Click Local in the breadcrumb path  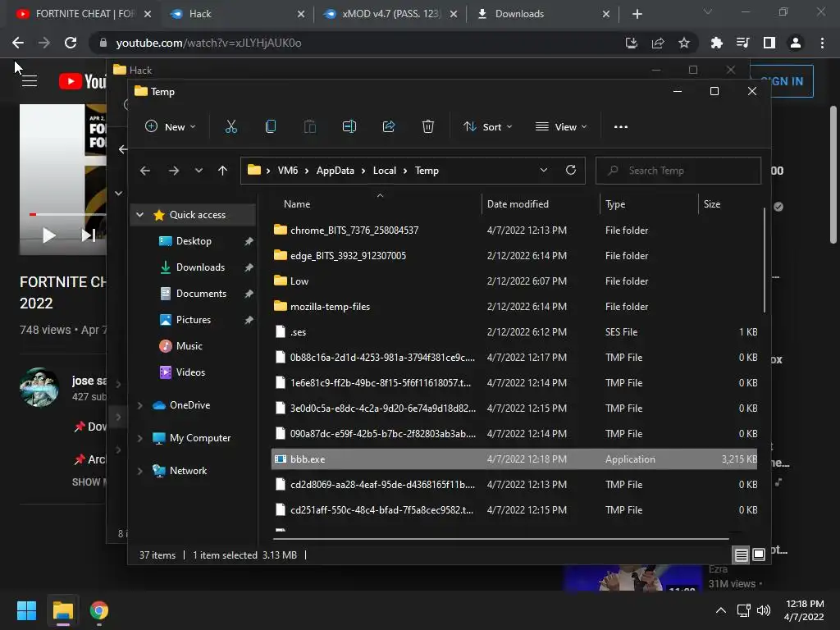(x=385, y=171)
